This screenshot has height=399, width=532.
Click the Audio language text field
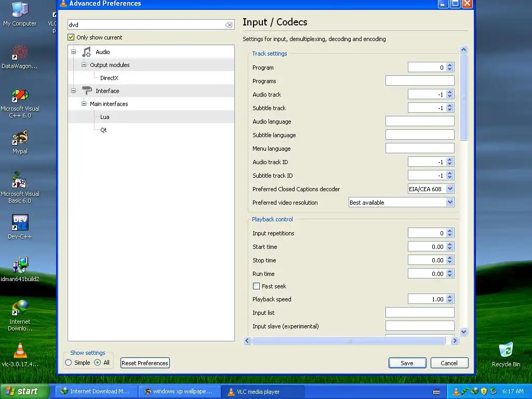coord(420,121)
